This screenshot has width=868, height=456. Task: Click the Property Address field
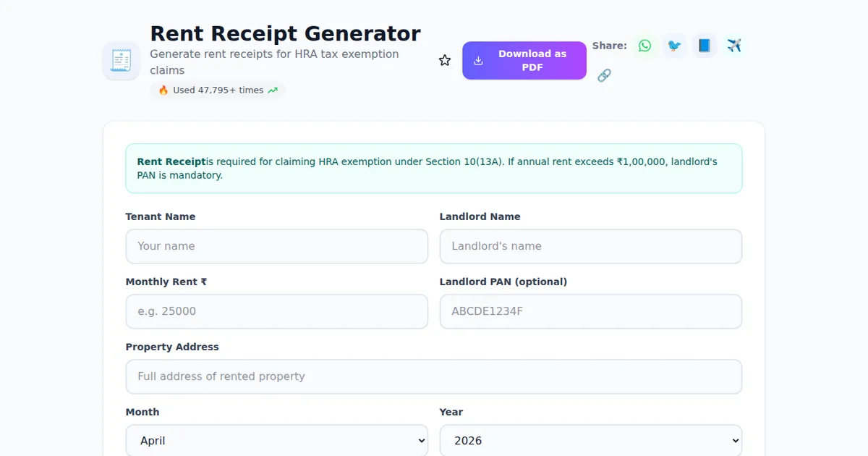pyautogui.click(x=434, y=376)
